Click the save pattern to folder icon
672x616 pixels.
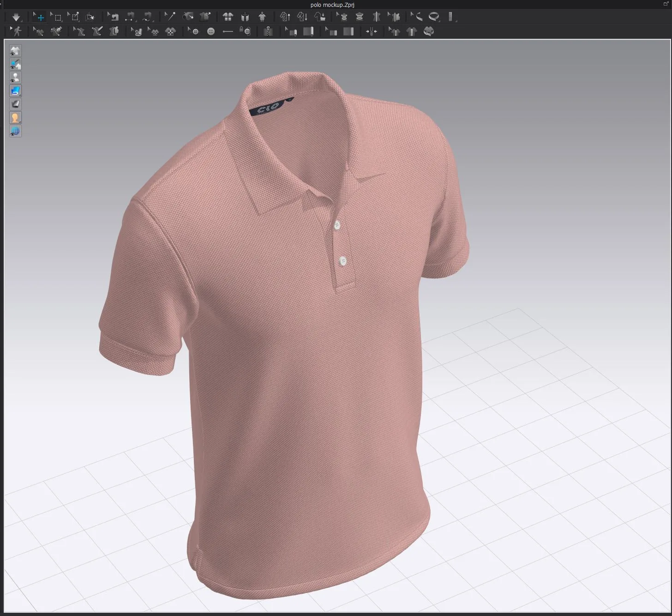(320, 17)
